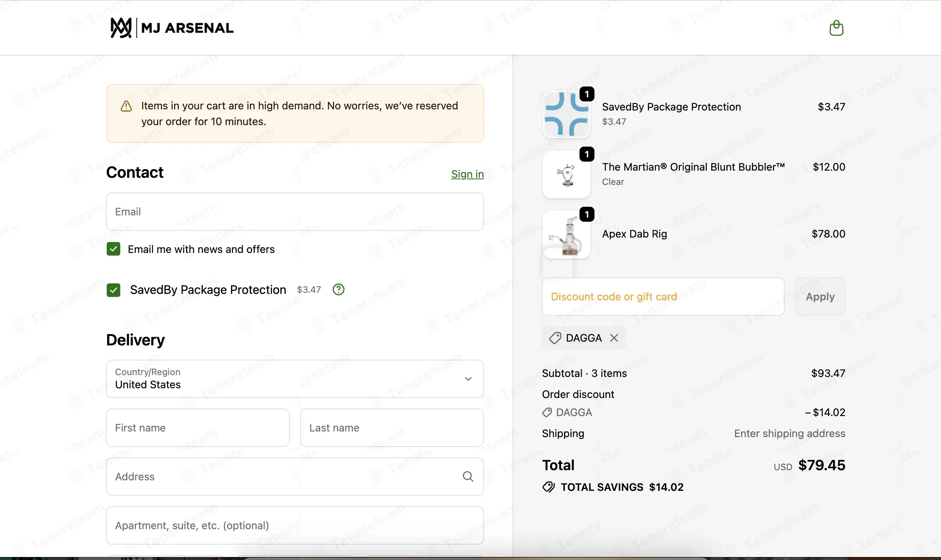941x560 pixels.
Task: Focus the Discount code or gift card field
Action: click(x=663, y=297)
